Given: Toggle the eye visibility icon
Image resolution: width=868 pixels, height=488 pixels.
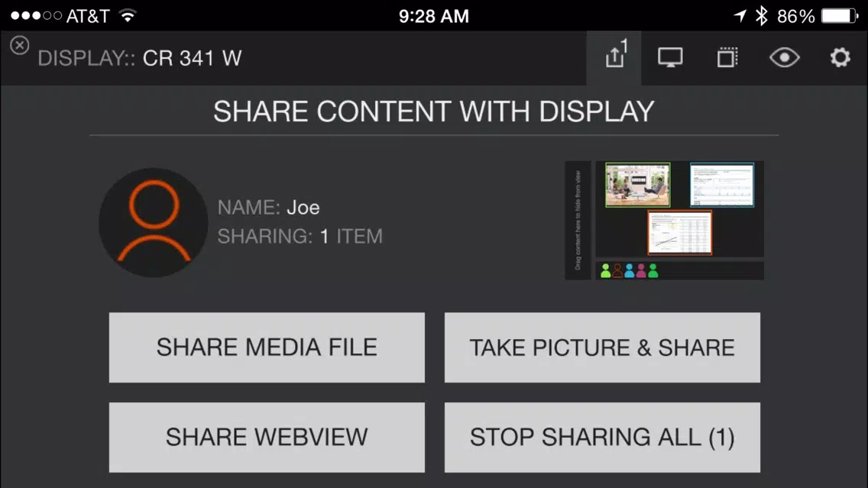Looking at the screenshot, I should [785, 57].
